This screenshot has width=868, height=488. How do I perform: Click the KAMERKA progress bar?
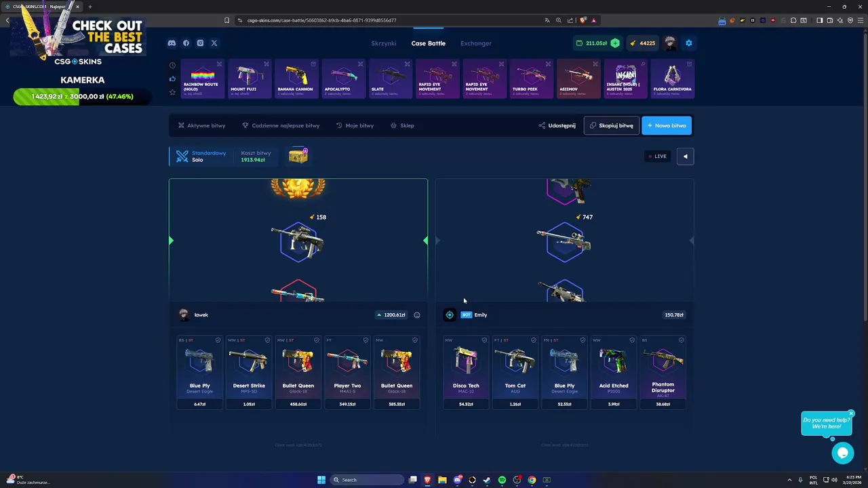82,97
